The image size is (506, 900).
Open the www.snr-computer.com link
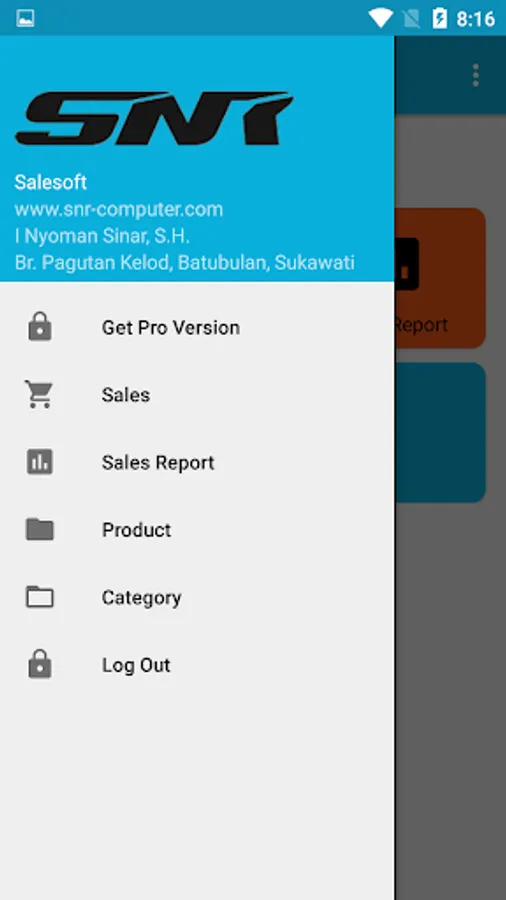[119, 210]
